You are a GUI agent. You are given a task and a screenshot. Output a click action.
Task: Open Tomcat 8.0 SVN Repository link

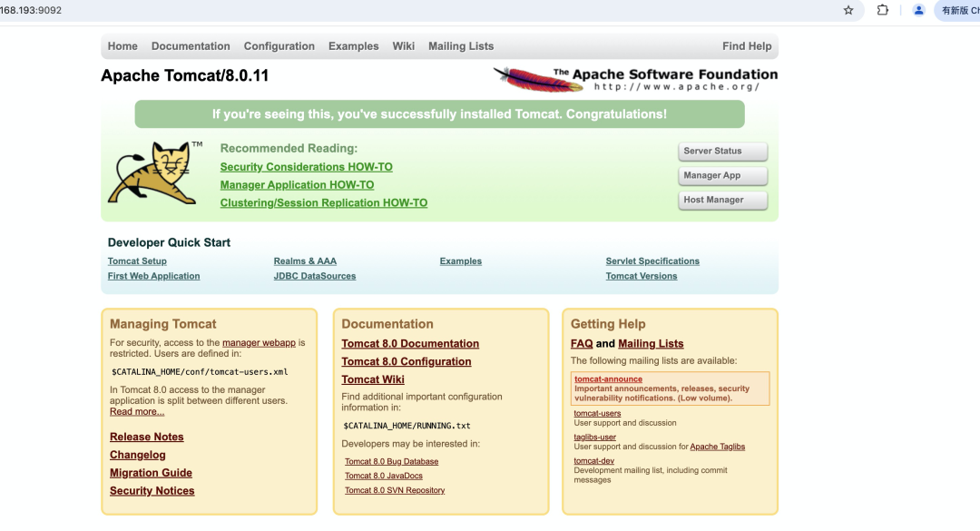(x=395, y=490)
